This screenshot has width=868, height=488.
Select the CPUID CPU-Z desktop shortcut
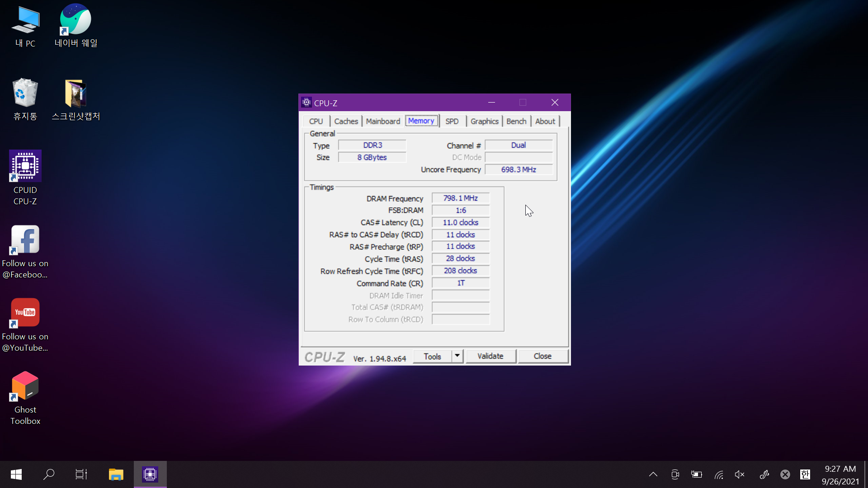click(25, 178)
